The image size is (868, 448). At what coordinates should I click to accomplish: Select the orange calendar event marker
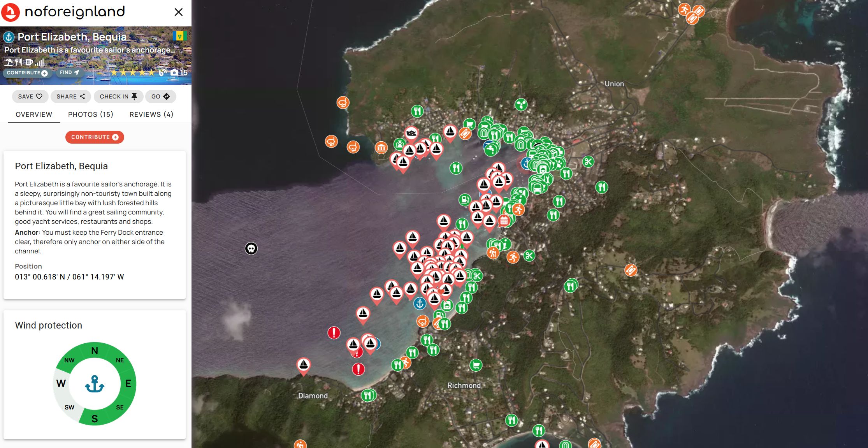504,221
